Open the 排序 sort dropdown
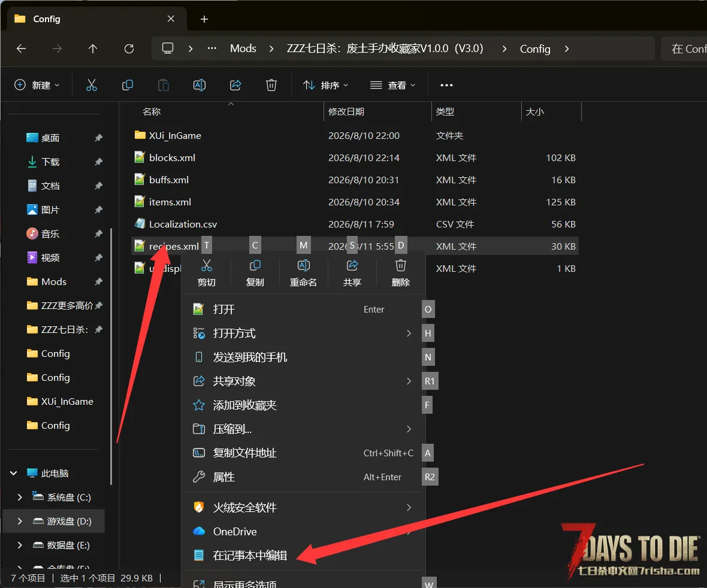707x588 pixels. pos(325,85)
